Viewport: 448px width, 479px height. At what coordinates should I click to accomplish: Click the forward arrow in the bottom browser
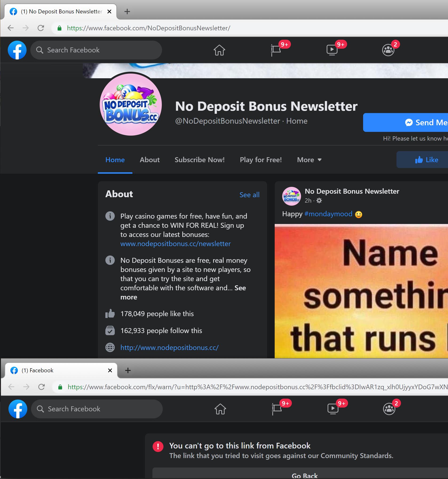[x=26, y=387]
